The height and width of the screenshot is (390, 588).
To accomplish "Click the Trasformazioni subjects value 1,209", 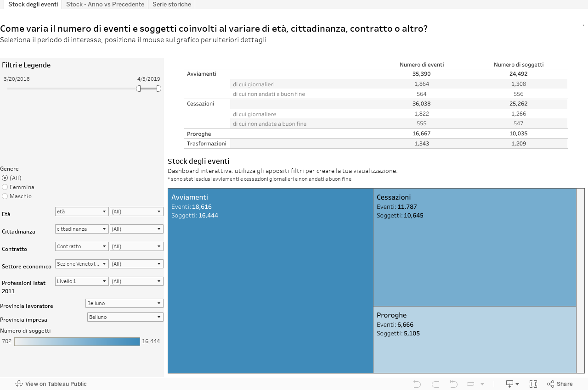I will pos(519,144).
